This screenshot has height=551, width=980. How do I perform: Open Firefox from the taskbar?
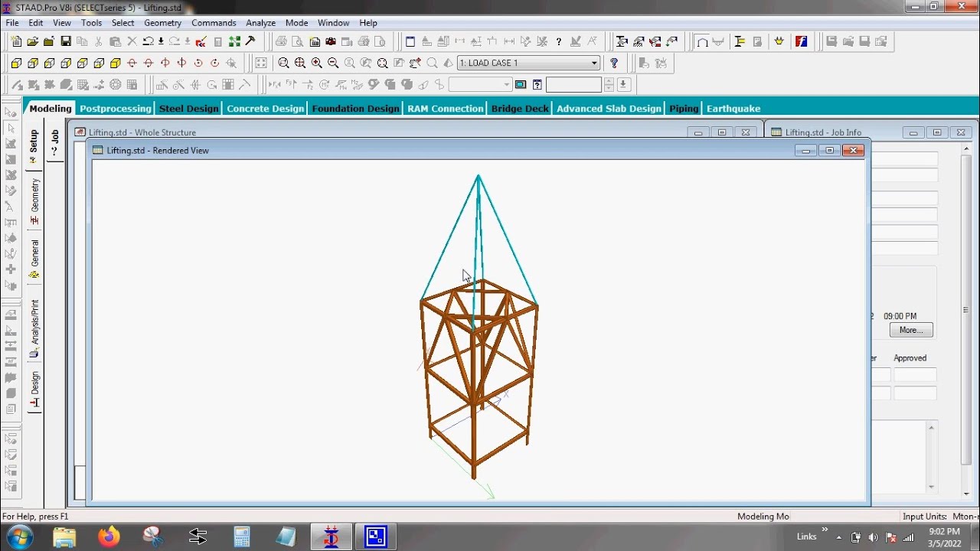[109, 536]
